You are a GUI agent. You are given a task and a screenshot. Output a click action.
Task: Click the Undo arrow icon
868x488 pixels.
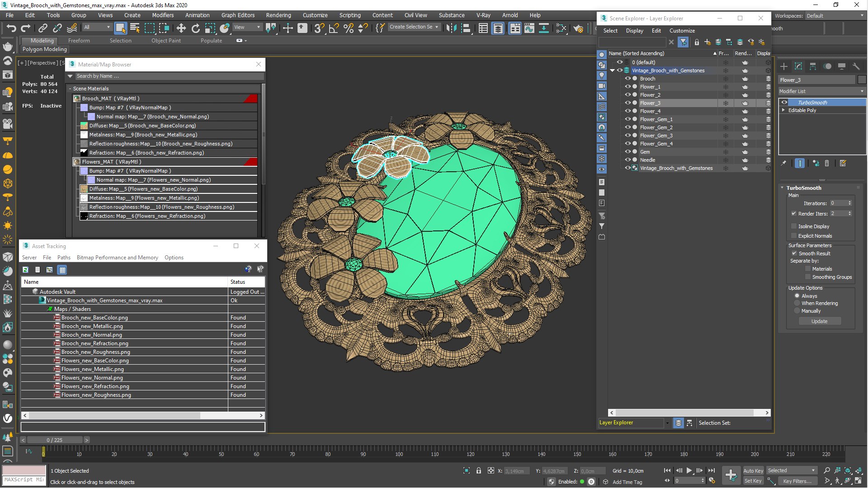(11, 28)
